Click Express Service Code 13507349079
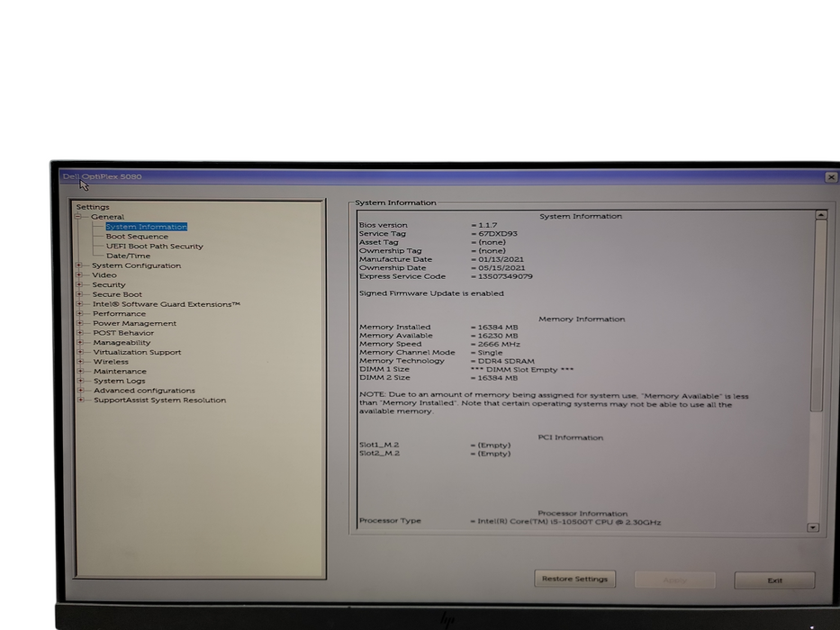The image size is (840, 630). tap(505, 277)
